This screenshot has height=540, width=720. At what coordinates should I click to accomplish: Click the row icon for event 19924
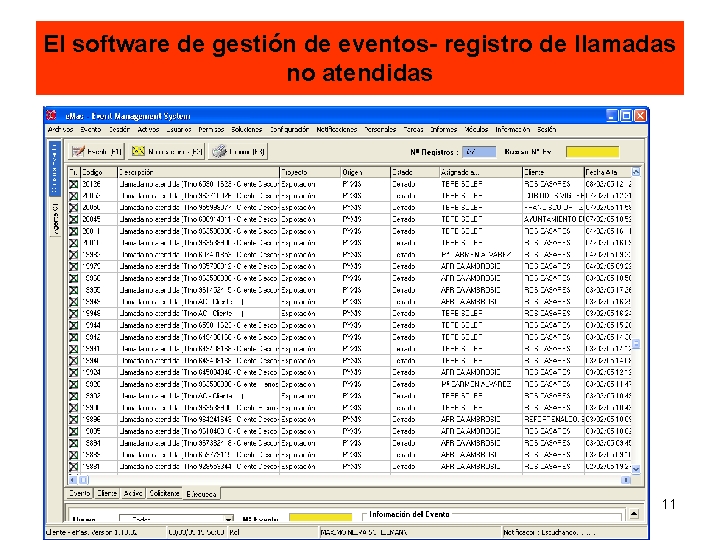[73, 372]
